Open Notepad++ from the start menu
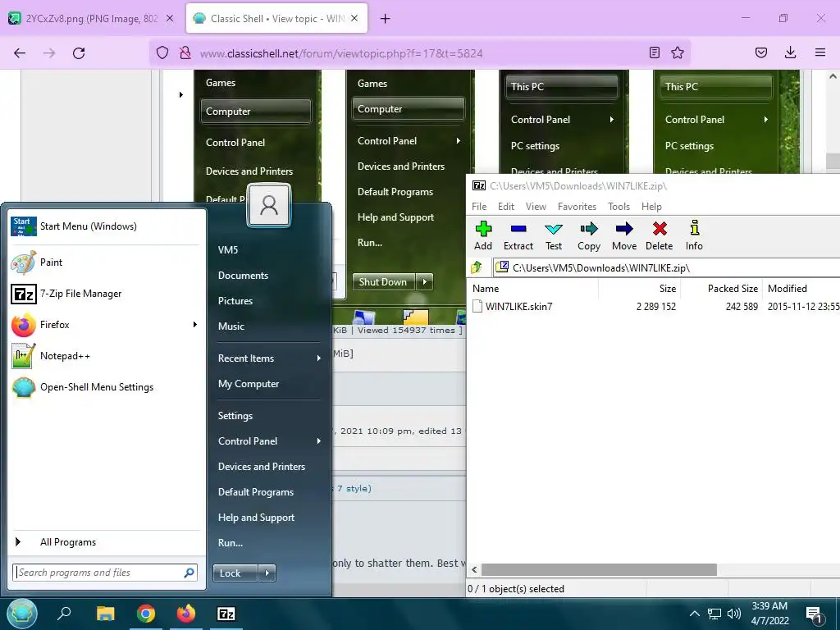The width and height of the screenshot is (840, 630). (x=106, y=356)
